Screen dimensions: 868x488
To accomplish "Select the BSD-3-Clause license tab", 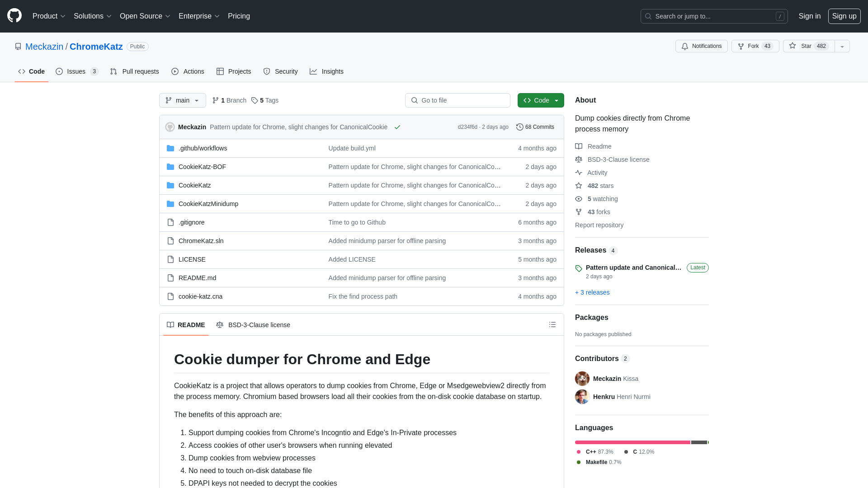I will click(253, 325).
